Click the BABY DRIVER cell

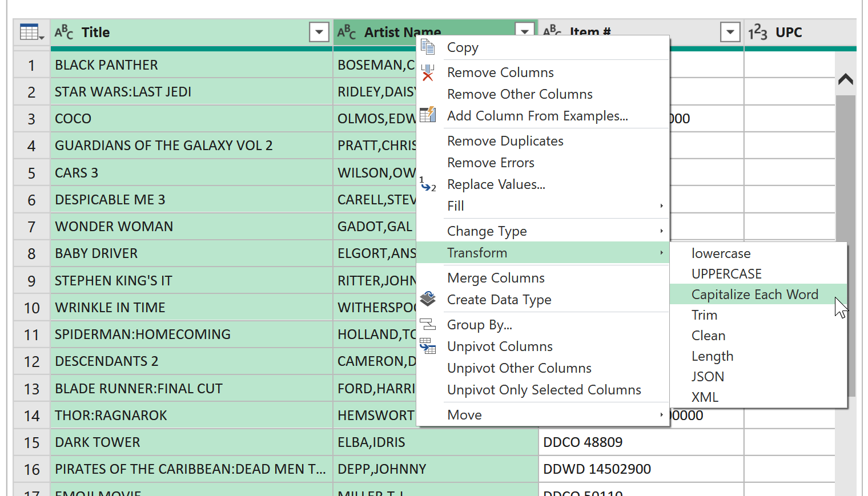tap(191, 253)
